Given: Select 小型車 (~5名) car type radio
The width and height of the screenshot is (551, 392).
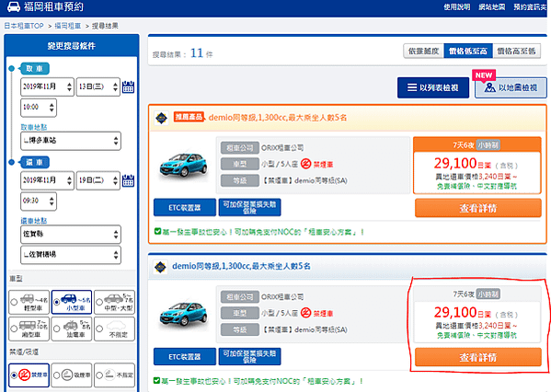Looking at the screenshot, I should tap(57, 302).
